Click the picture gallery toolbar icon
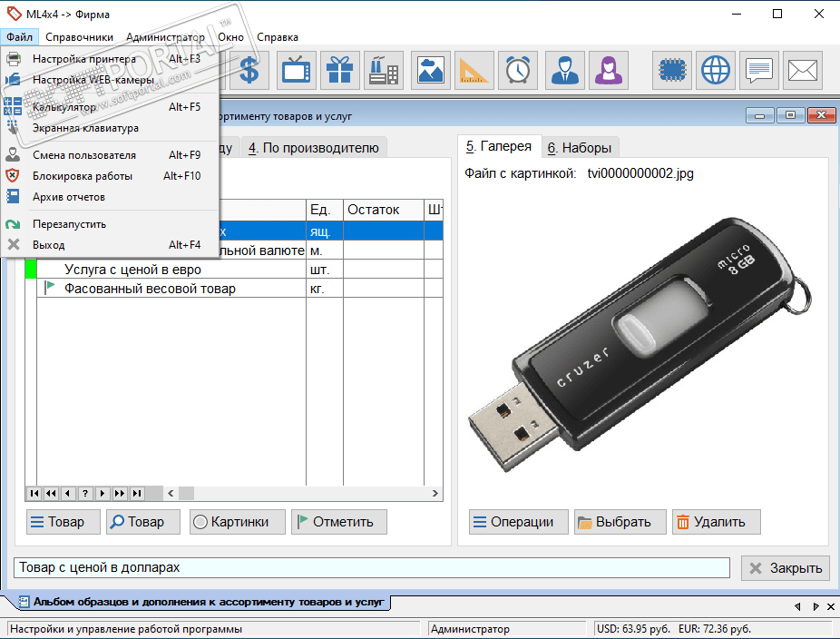 (x=431, y=70)
